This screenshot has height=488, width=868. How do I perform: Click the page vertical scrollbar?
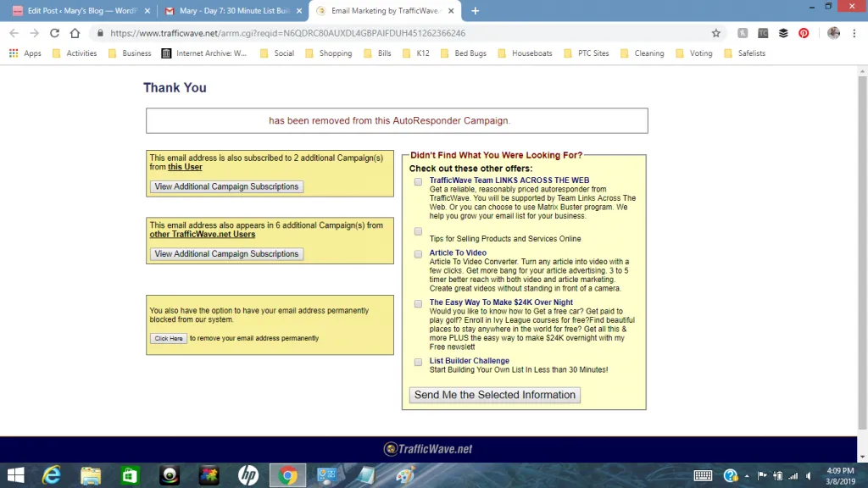click(x=862, y=252)
